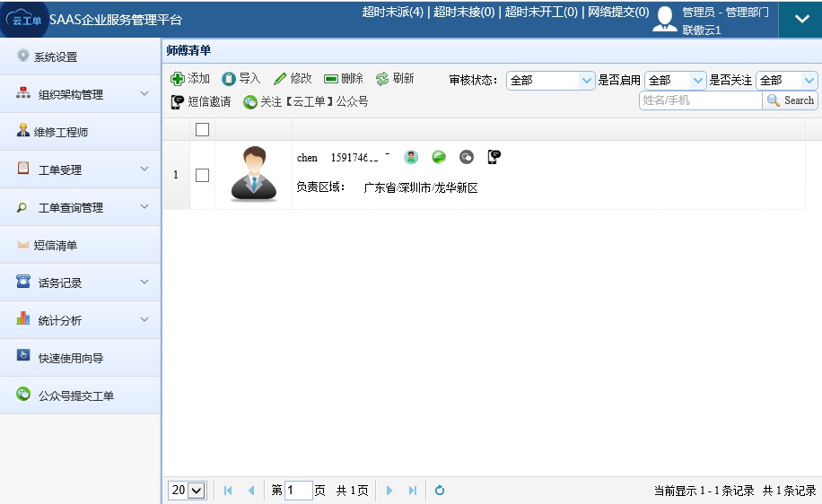Viewport: 822px width, 504px height.
Task: Open 短信清单 in the sidebar
Action: coord(55,245)
